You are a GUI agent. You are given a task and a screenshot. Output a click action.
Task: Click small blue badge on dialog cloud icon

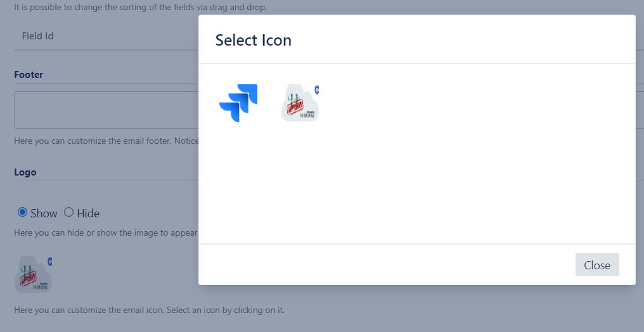316,89
